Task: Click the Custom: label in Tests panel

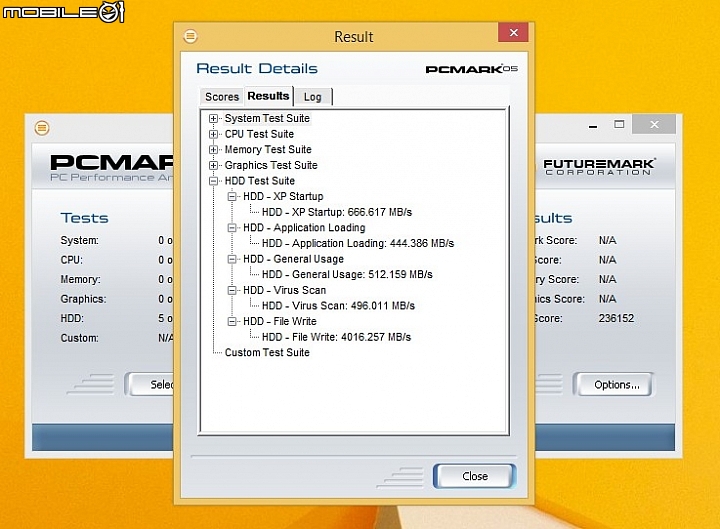Action: coord(79,338)
